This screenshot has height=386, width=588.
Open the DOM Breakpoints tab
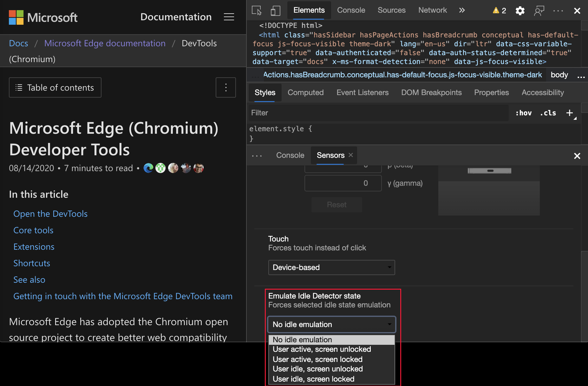(431, 93)
